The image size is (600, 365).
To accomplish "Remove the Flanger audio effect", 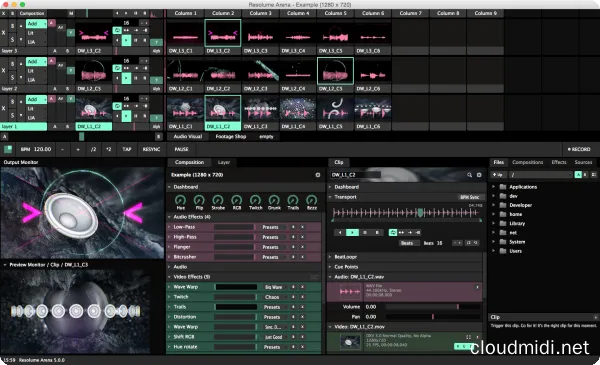I will pos(302,247).
